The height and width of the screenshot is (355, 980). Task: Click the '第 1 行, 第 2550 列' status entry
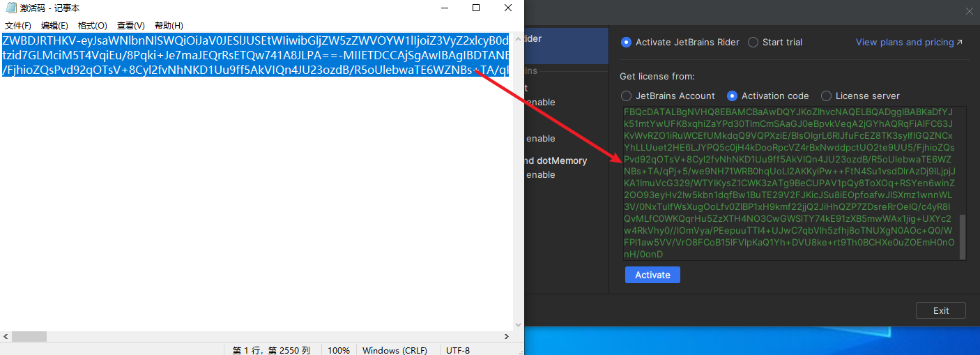pos(271,350)
